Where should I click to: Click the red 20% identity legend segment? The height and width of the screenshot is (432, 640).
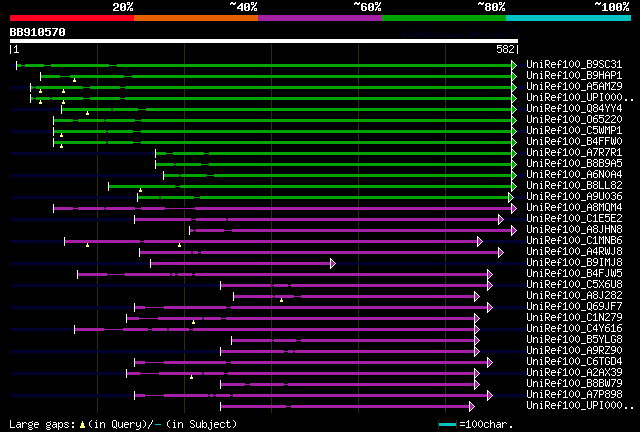click(x=72, y=18)
